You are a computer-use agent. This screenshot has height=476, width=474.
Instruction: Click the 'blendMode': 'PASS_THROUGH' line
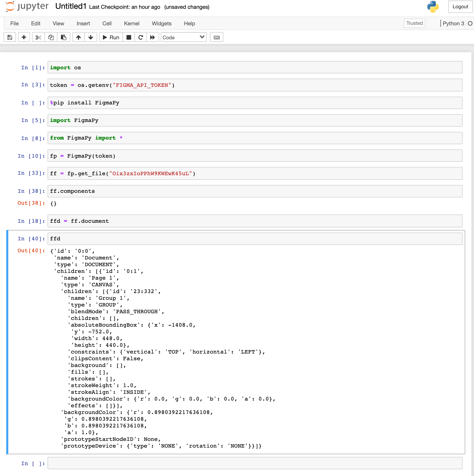click(116, 312)
